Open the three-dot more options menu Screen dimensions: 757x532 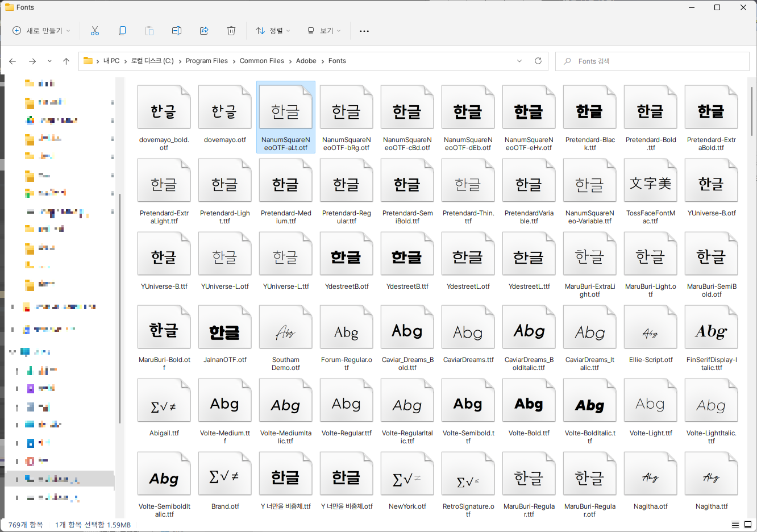point(364,31)
